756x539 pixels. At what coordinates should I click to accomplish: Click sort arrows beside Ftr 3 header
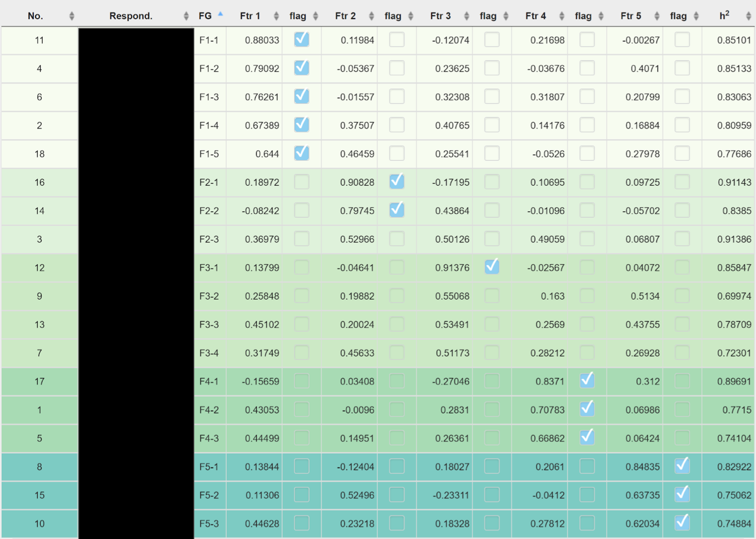point(466,16)
